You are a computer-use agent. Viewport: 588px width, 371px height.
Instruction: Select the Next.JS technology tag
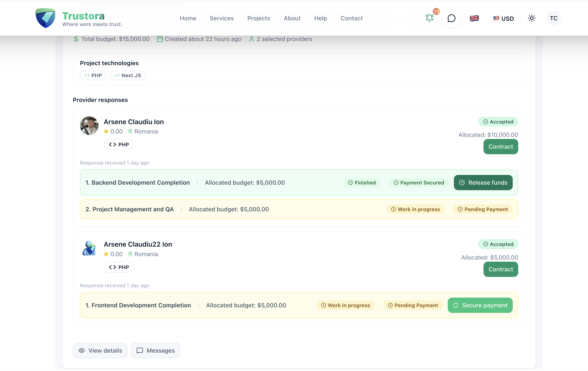128,75
